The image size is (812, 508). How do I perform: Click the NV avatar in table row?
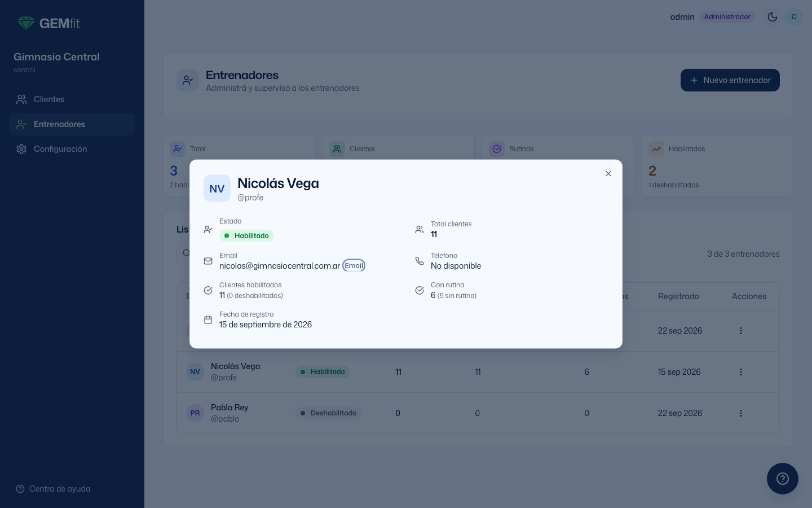(x=195, y=372)
